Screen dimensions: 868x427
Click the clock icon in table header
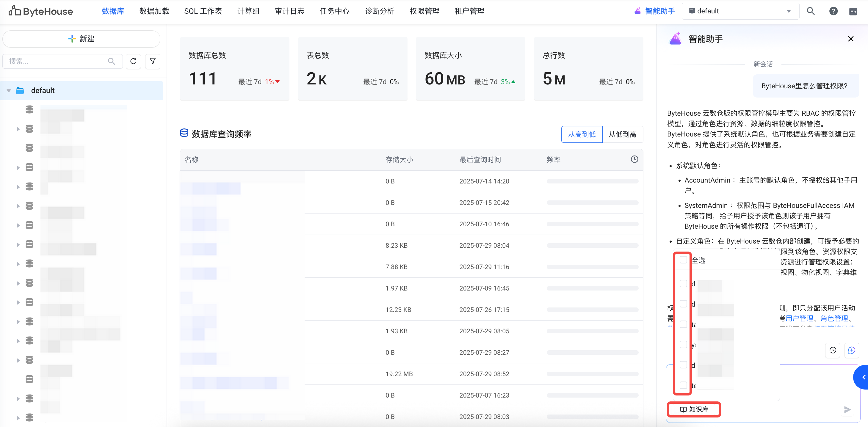[634, 159]
